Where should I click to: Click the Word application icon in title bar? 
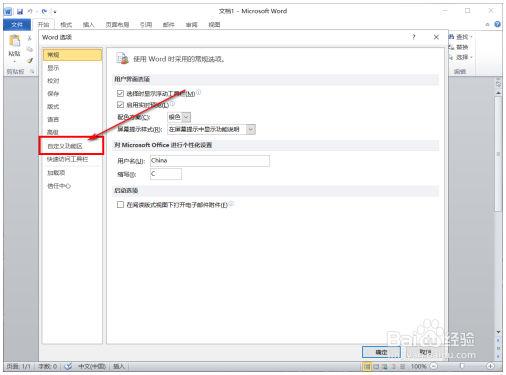8,12
